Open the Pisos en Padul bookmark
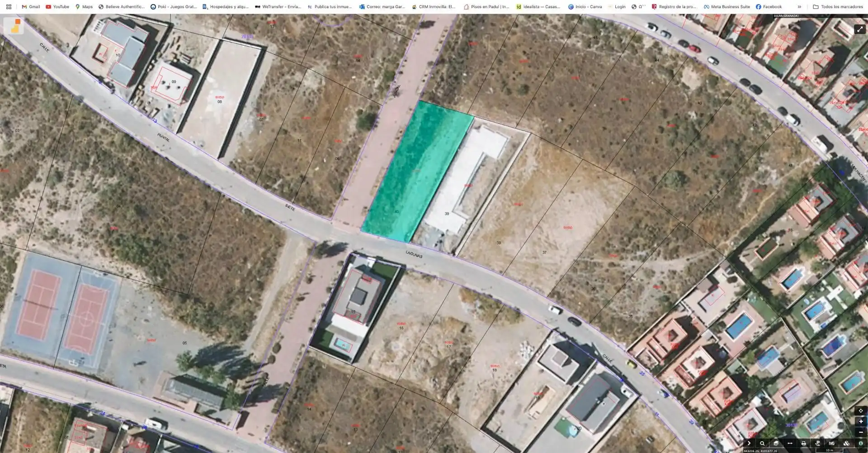Viewport: 868px width, 453px height. point(486,7)
